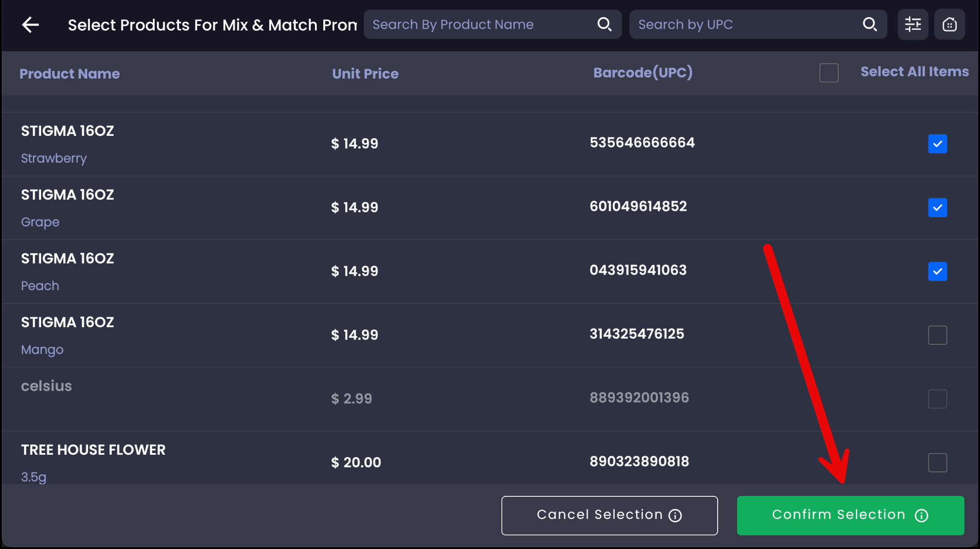Click info icon on Cancel Selection
Screen dimensions: 980x549
[x=675, y=516]
